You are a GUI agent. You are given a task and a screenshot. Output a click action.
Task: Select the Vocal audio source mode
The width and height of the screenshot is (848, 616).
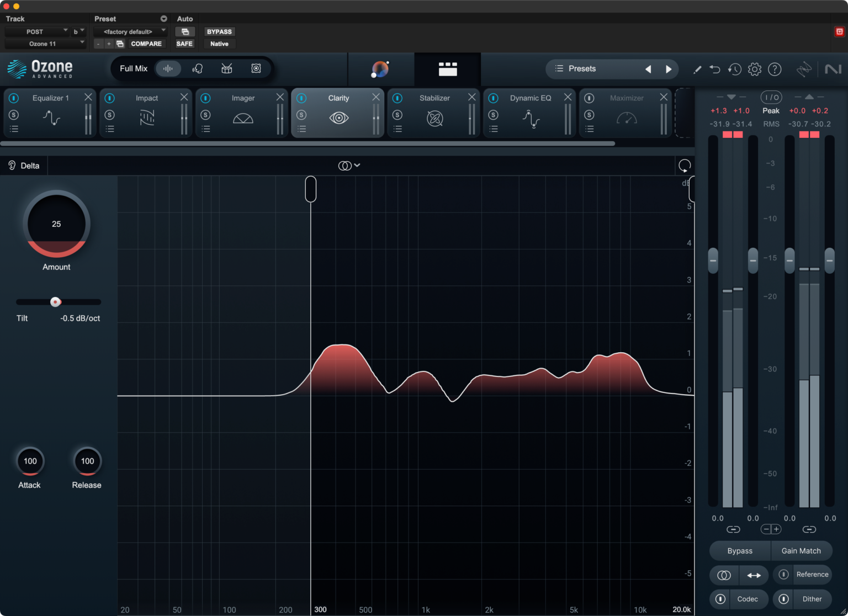pyautogui.click(x=198, y=68)
